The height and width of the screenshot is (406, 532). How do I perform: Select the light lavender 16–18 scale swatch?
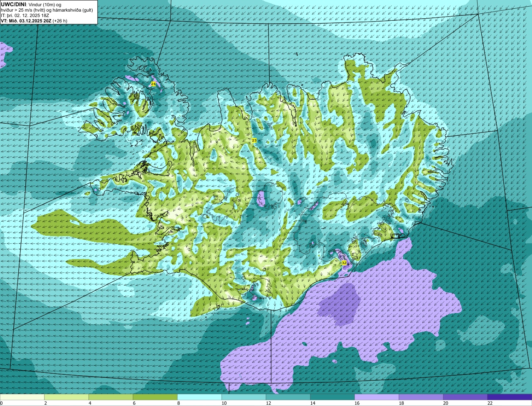tap(377, 397)
